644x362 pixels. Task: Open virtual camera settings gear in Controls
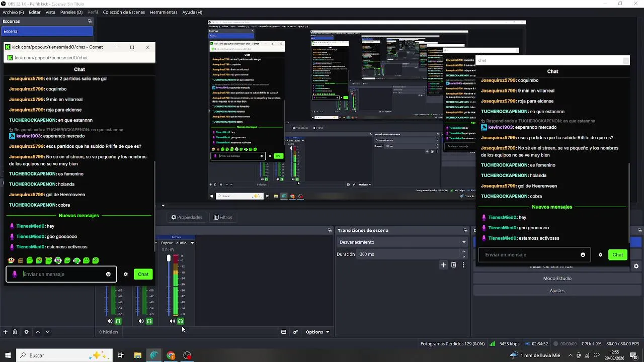tap(636, 266)
